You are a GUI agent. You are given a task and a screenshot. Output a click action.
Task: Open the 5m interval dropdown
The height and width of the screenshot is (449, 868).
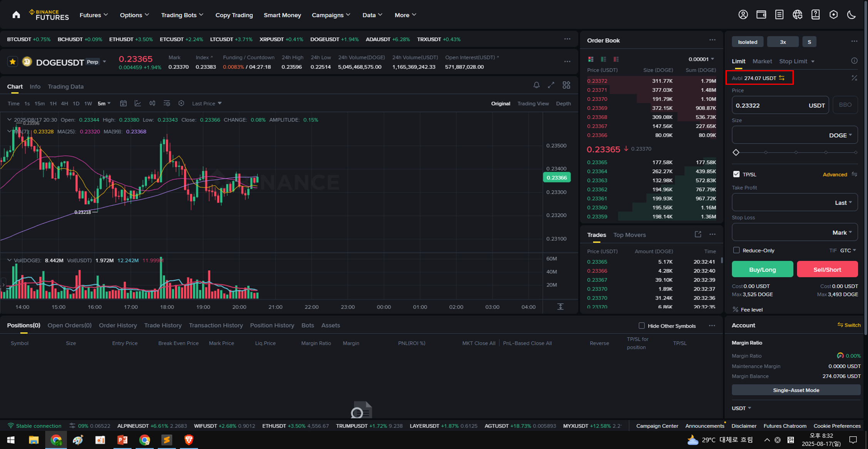104,103
